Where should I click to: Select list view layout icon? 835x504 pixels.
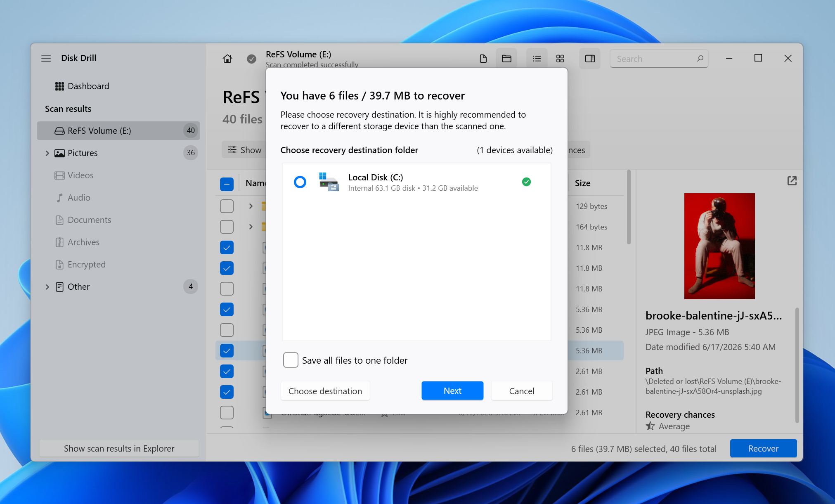pos(537,59)
